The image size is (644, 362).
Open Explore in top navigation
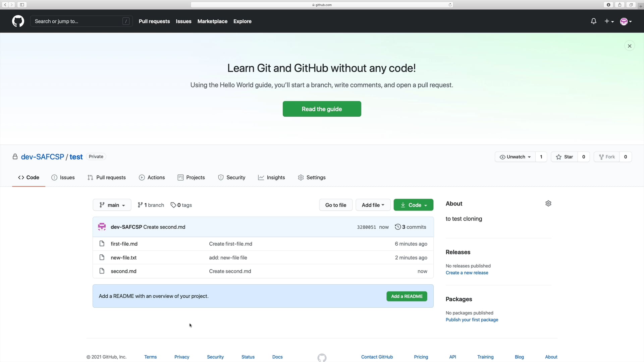243,21
